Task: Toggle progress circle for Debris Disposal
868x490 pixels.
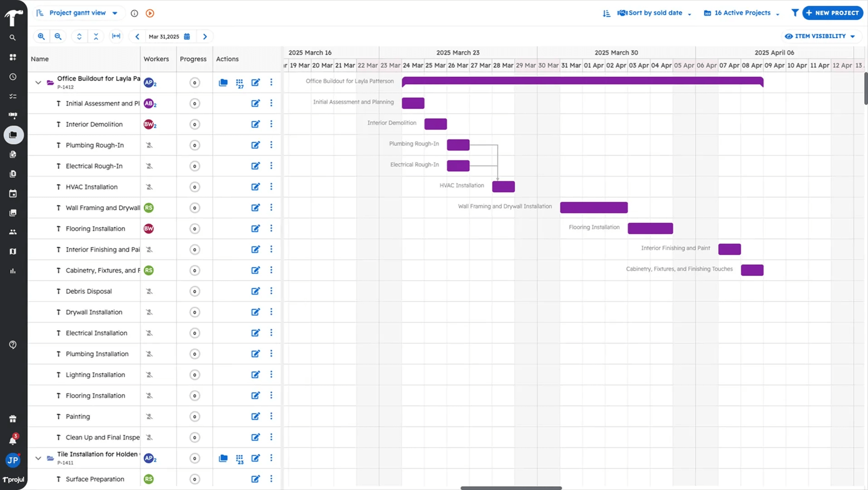Action: (x=194, y=291)
